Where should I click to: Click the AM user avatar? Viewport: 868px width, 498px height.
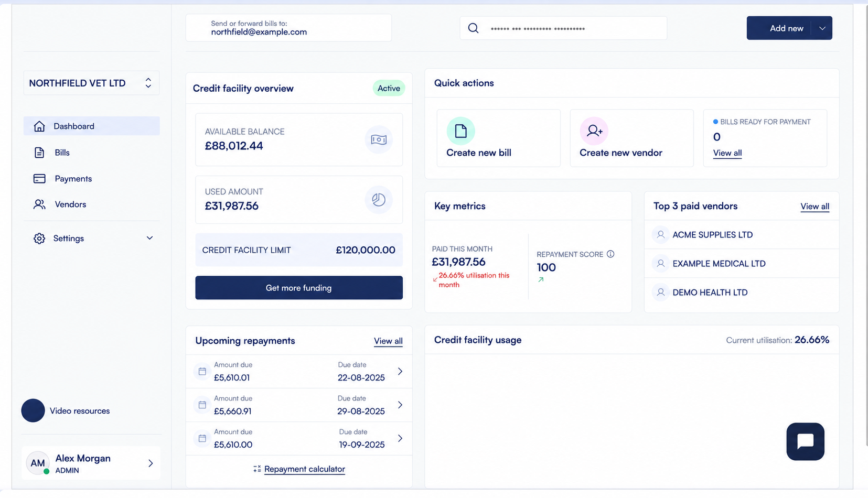[38, 463]
